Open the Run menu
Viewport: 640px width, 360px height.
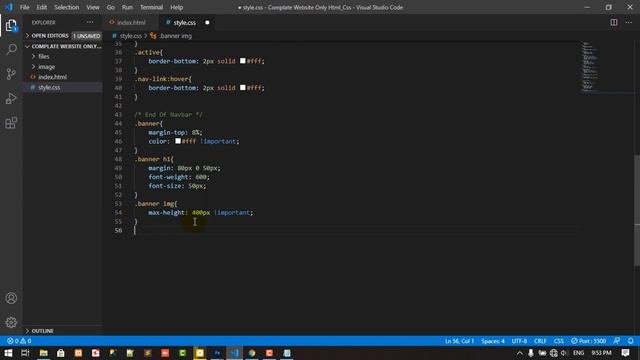tap(127, 7)
